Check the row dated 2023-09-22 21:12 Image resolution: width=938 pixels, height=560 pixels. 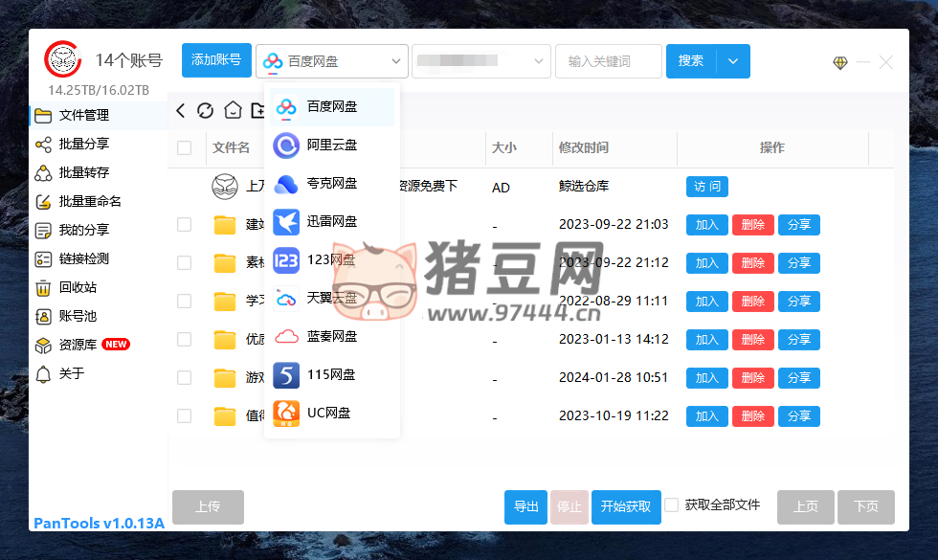[x=184, y=262]
